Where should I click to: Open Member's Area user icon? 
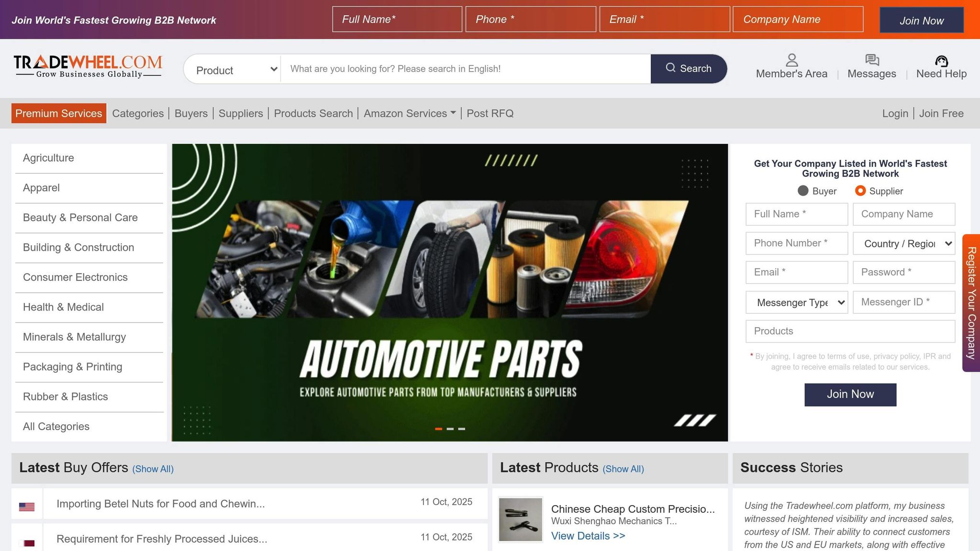[791, 60]
